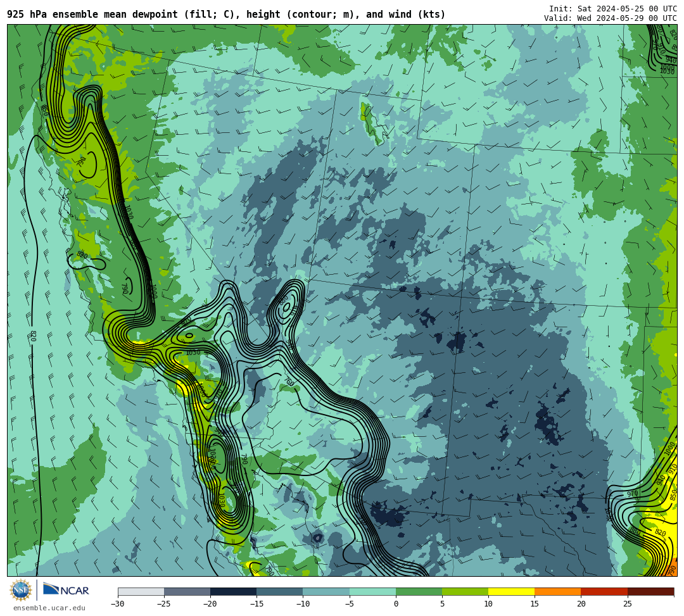Click the NSF logo

click(x=21, y=590)
